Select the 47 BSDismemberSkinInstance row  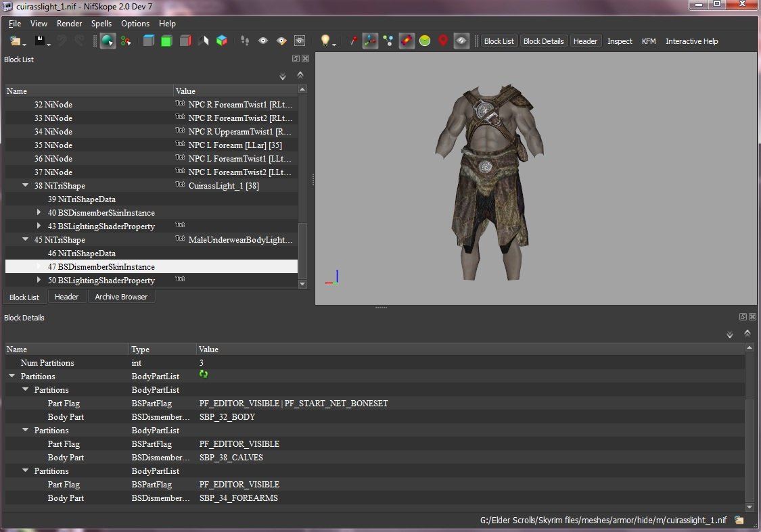coord(152,266)
